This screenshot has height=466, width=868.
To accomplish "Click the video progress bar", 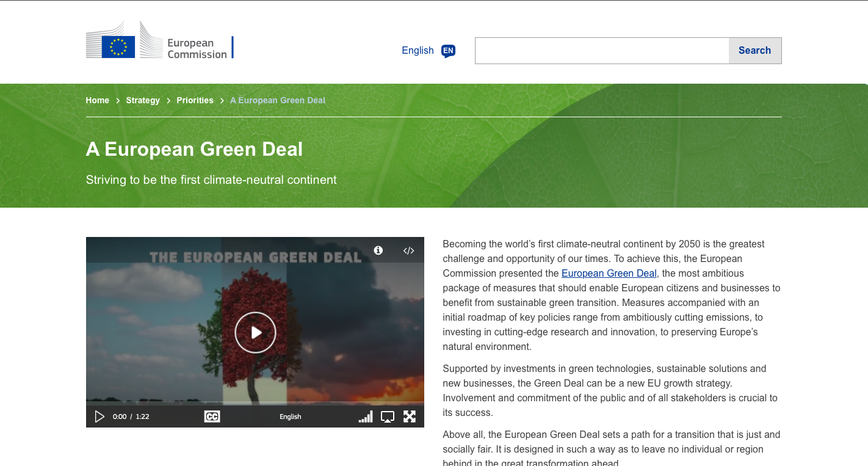I will tap(255, 403).
